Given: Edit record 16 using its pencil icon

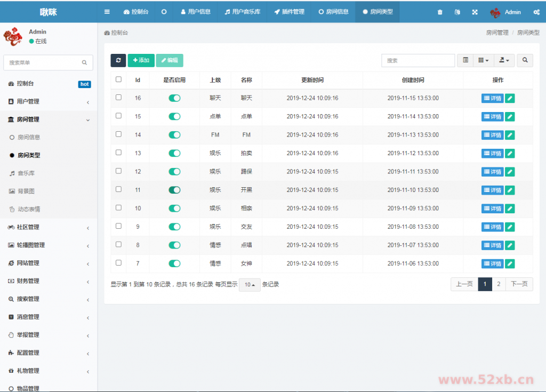Looking at the screenshot, I should (x=510, y=98).
